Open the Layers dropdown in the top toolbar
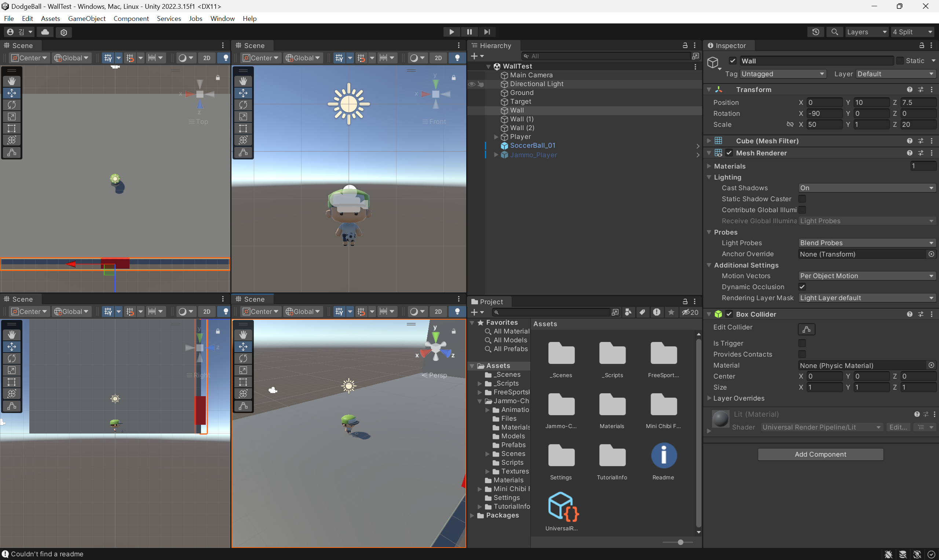939x560 pixels. pyautogui.click(x=866, y=32)
